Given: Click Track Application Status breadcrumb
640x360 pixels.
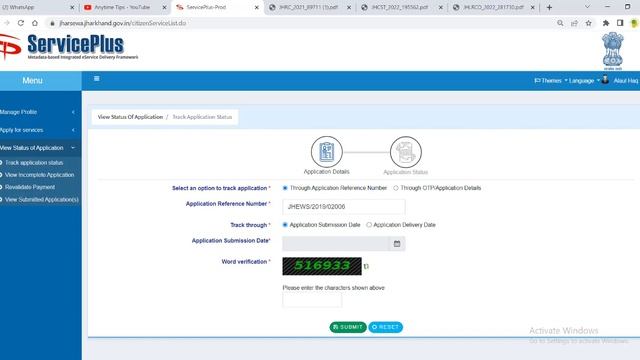Looking at the screenshot, I should 202,117.
